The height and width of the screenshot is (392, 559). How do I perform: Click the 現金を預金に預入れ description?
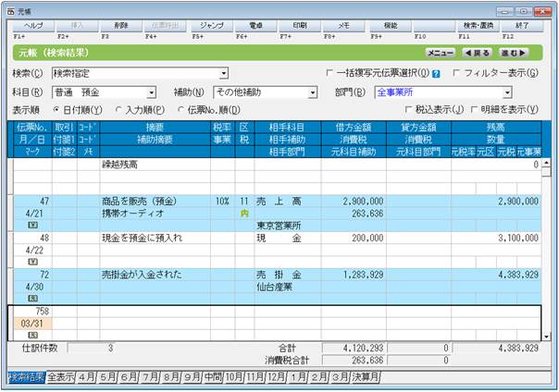pos(142,238)
